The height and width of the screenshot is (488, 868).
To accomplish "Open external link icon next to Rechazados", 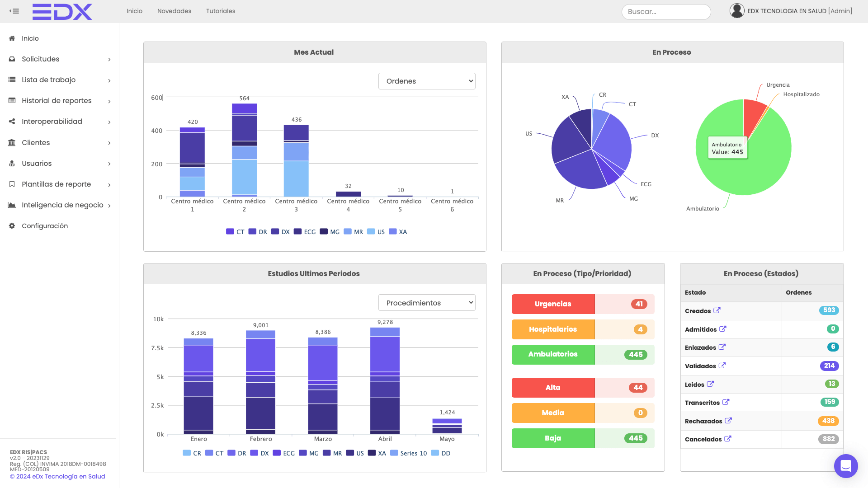I will pyautogui.click(x=728, y=421).
